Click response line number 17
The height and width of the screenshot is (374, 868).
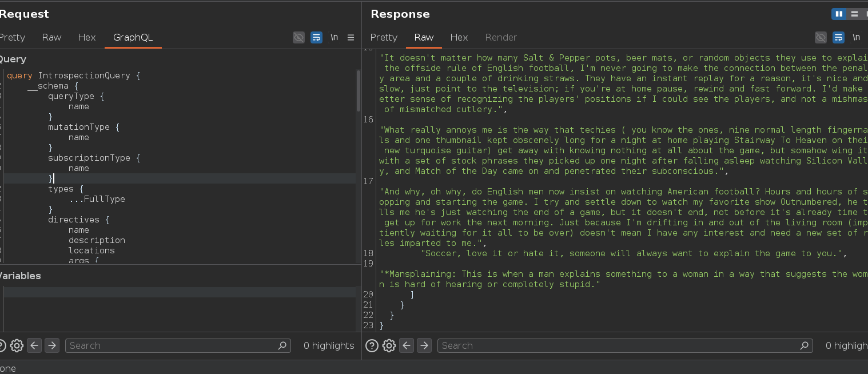[368, 181]
